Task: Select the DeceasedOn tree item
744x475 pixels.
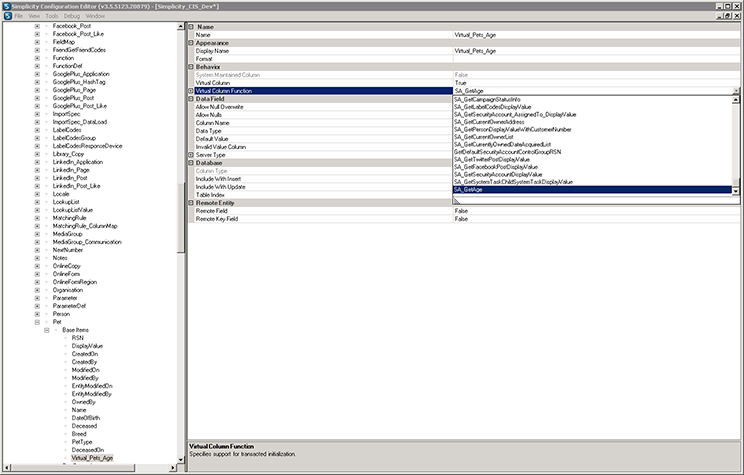Action: pyautogui.click(x=88, y=450)
